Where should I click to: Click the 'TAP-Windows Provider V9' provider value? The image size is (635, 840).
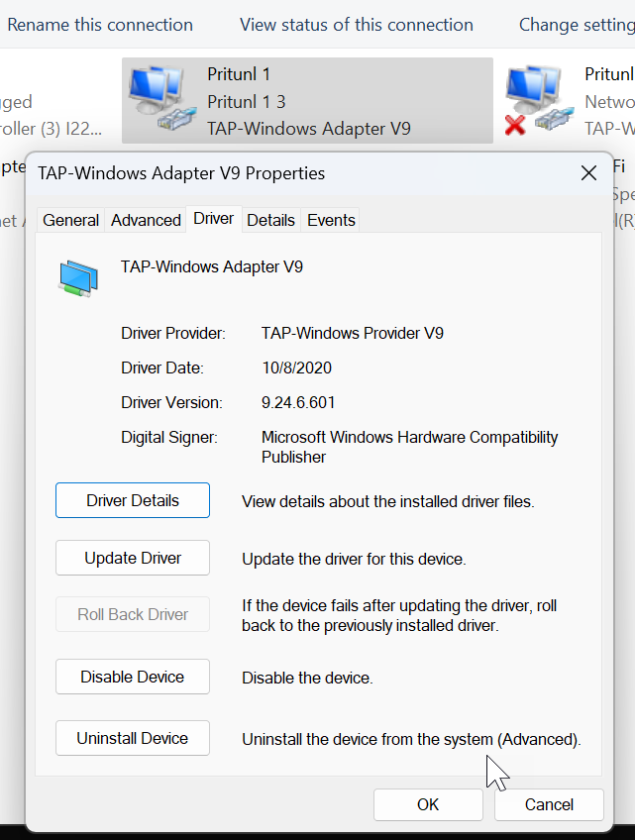tap(353, 333)
